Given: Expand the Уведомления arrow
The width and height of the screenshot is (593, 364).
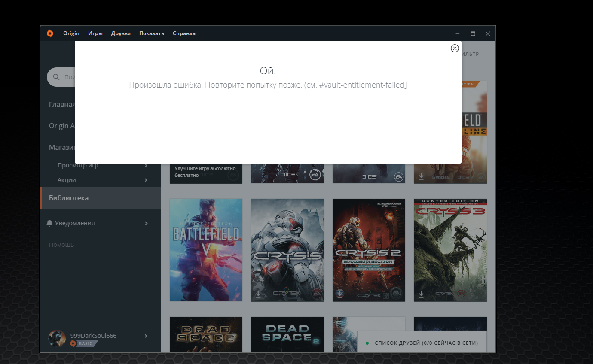Looking at the screenshot, I should (x=146, y=223).
